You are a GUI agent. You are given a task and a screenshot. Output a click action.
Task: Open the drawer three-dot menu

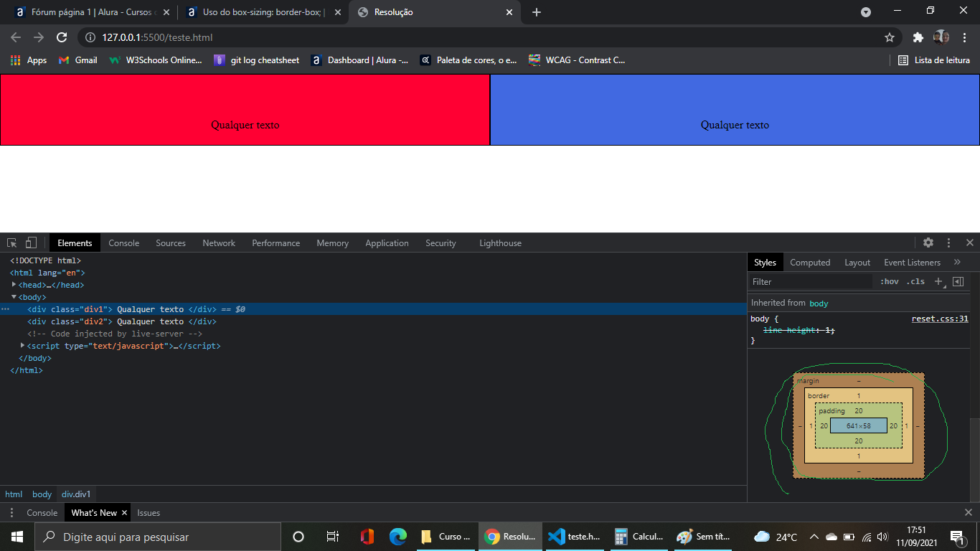[11, 512]
